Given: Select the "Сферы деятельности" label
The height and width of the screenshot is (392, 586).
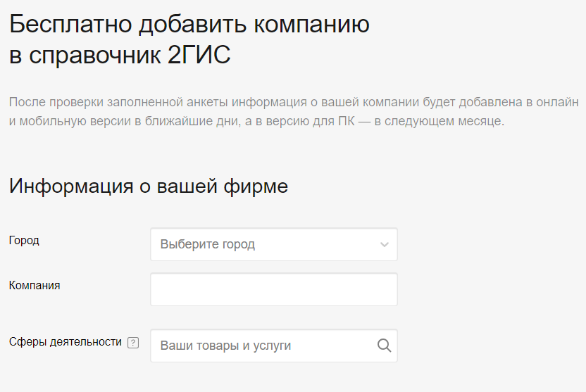Looking at the screenshot, I should tap(66, 342).
